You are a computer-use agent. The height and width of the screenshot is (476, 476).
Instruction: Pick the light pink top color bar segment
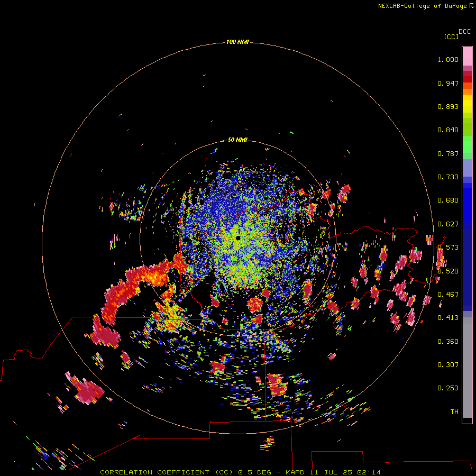(x=467, y=57)
